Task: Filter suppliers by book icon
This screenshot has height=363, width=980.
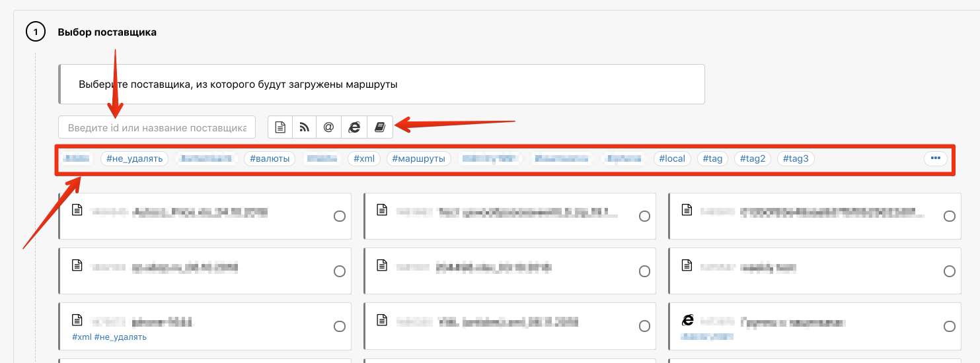Action: click(379, 127)
